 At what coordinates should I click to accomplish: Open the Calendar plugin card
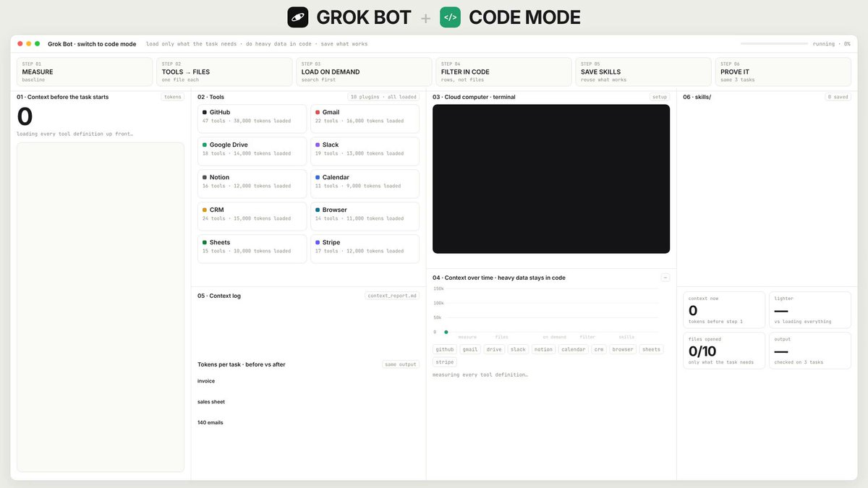[x=365, y=184]
